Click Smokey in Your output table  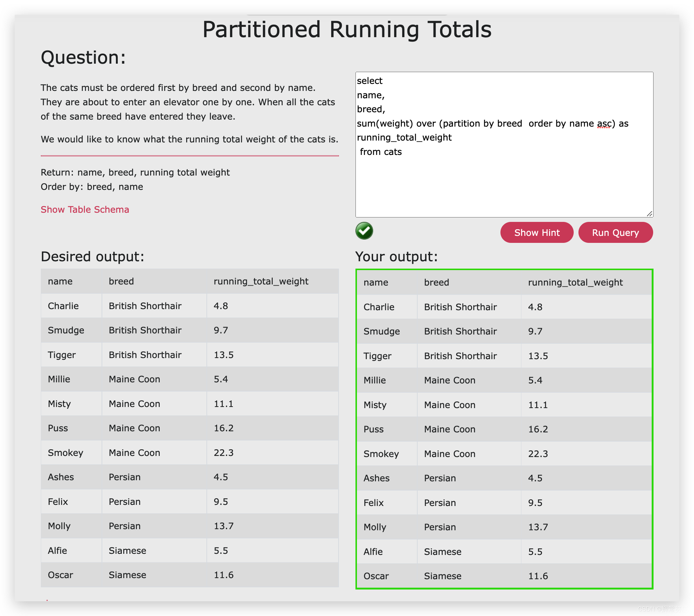(x=381, y=454)
